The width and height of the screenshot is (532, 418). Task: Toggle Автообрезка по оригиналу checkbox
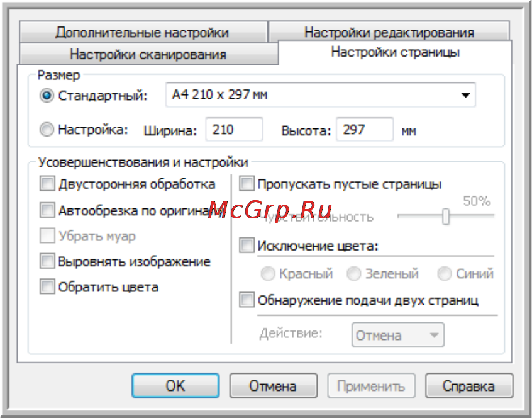pyautogui.click(x=47, y=210)
